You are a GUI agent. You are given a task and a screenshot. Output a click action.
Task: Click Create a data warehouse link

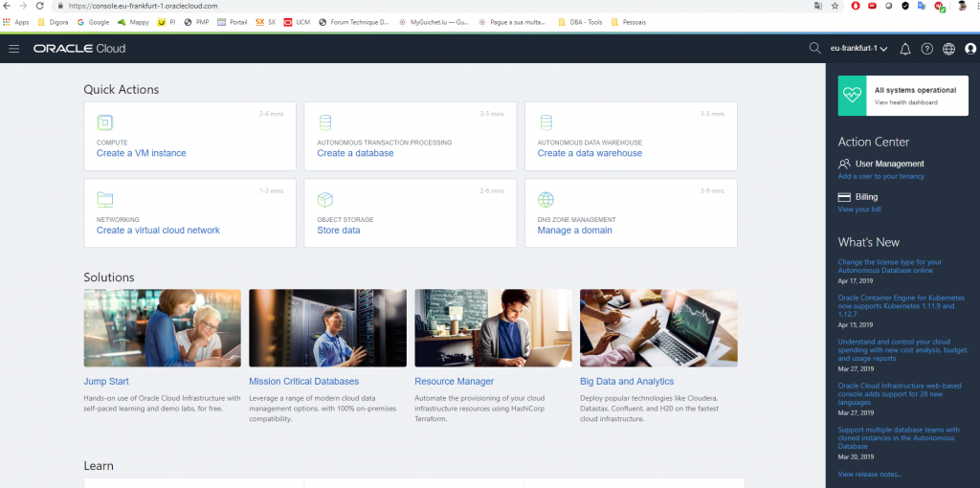590,153
